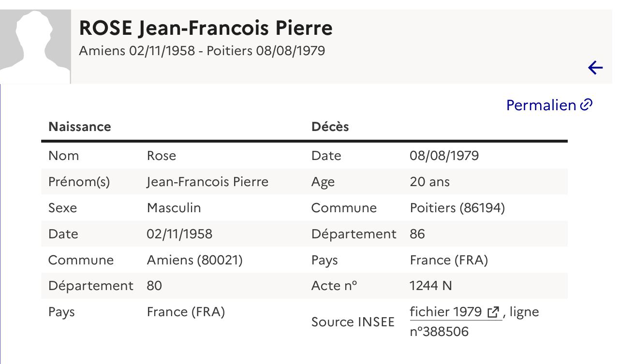Select the Sexe value Masculin
The image size is (619, 364).
tap(174, 208)
